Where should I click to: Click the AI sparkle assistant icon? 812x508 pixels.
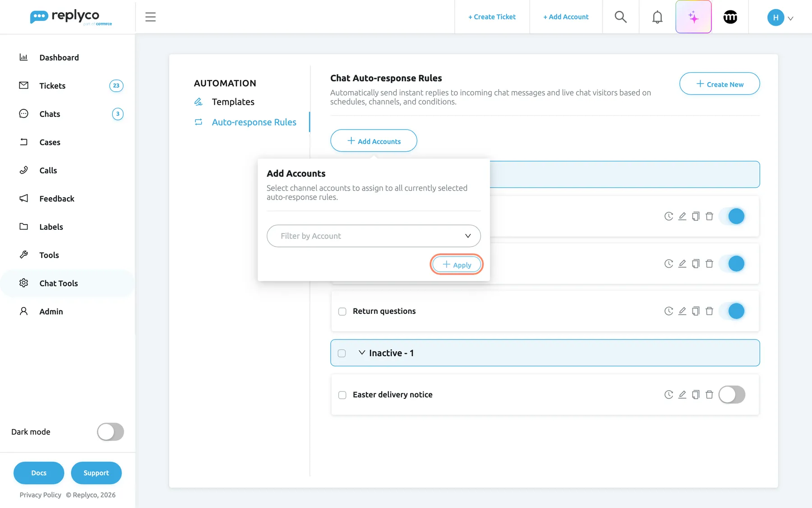(x=693, y=17)
